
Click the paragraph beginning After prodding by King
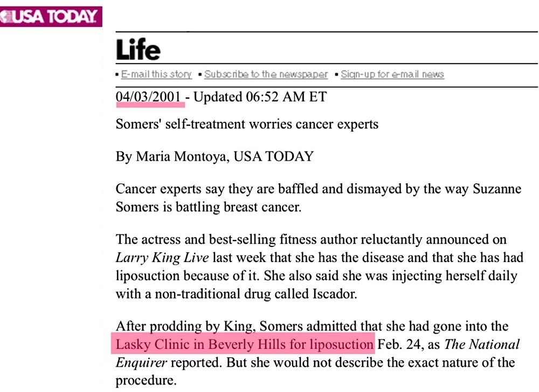tap(312, 326)
